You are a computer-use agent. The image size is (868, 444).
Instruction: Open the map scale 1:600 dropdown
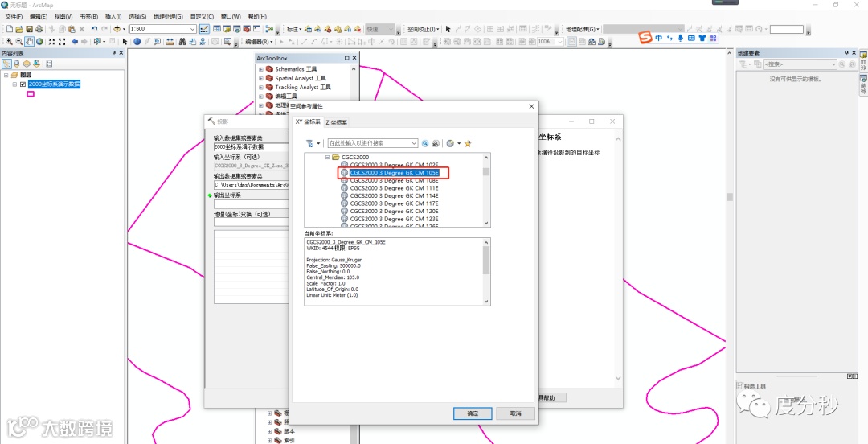[x=193, y=29]
